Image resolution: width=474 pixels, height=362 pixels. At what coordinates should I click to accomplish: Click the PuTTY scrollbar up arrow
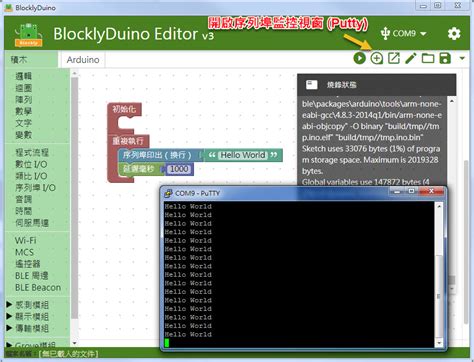[x=439, y=207]
